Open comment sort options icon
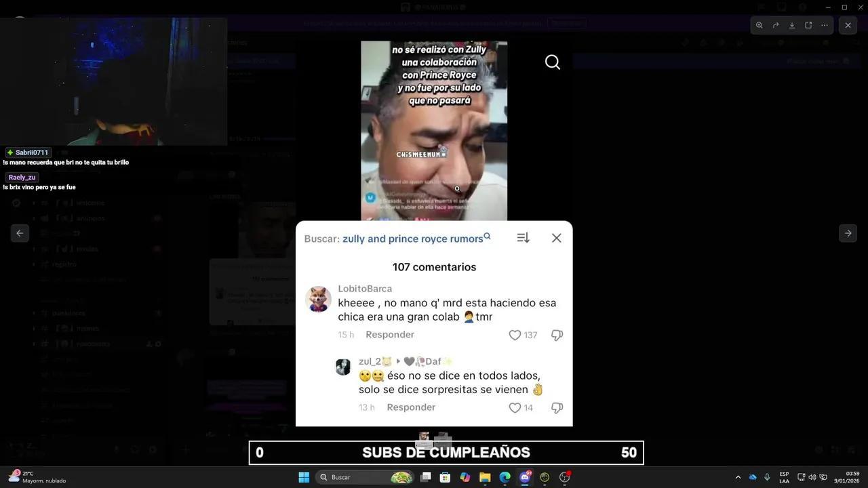The height and width of the screenshot is (488, 868). point(523,238)
